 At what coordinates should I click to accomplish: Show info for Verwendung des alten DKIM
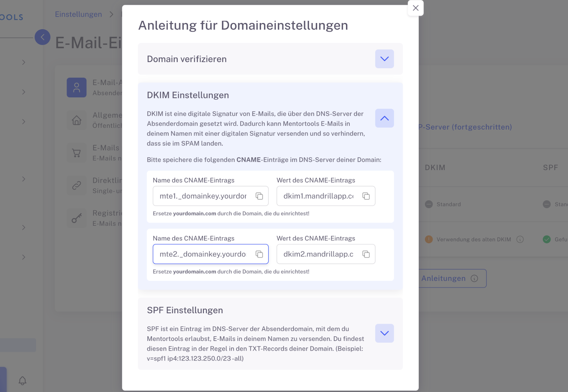pyautogui.click(x=520, y=239)
